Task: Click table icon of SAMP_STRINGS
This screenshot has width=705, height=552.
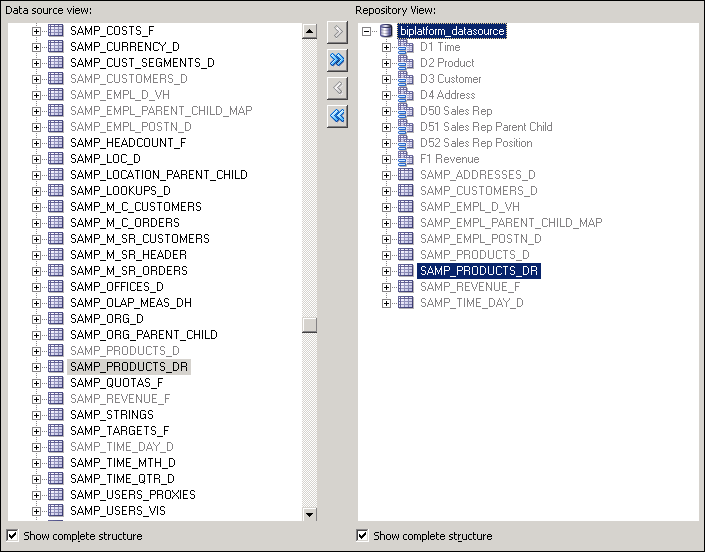Action: [56, 414]
